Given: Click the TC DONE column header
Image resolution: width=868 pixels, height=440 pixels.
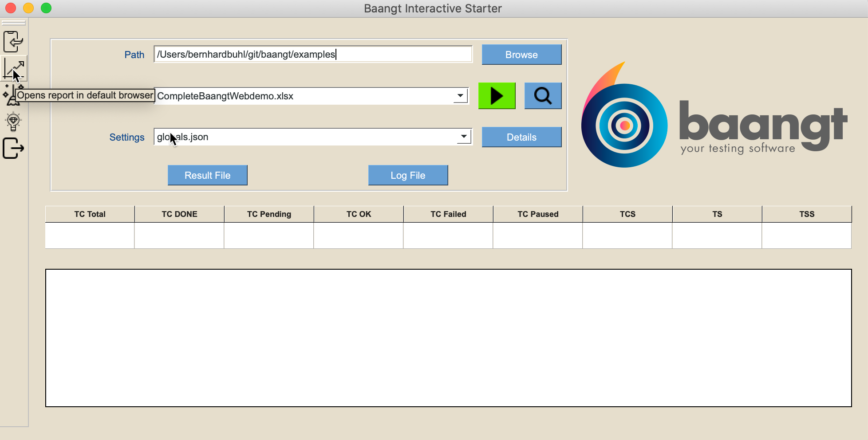Looking at the screenshot, I should click(179, 214).
